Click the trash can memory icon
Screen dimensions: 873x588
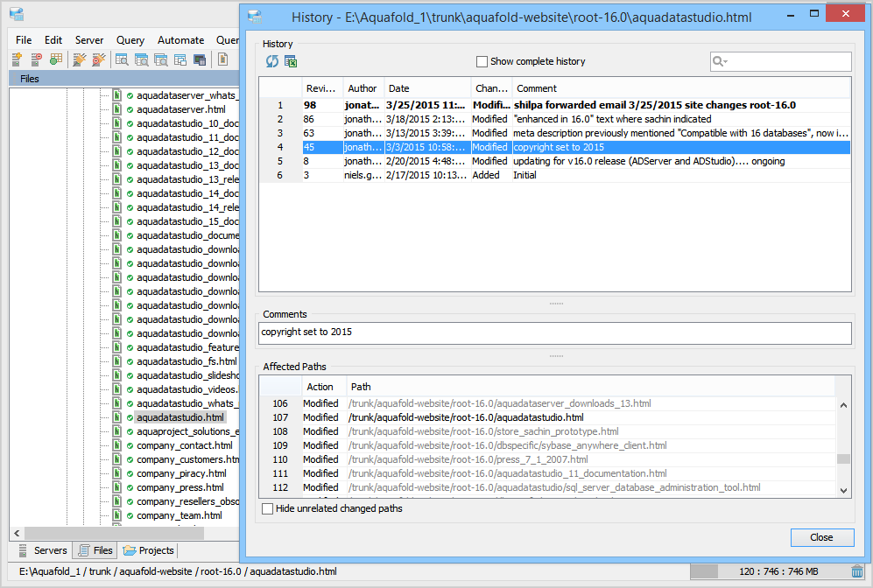[x=857, y=571]
